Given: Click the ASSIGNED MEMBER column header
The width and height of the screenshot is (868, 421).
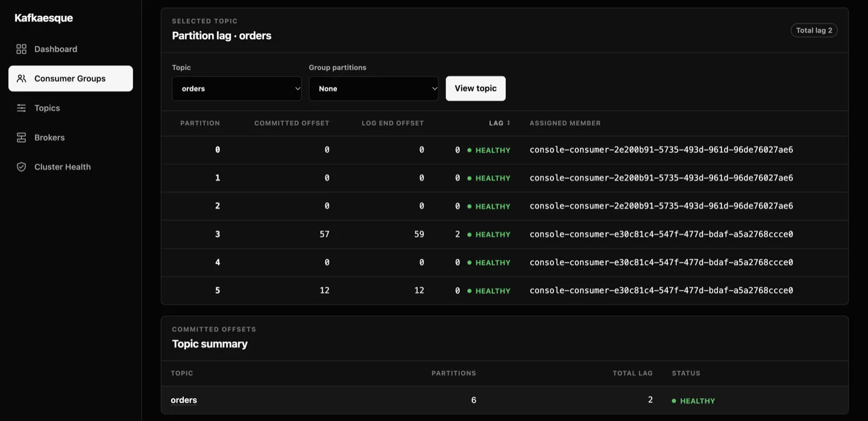Looking at the screenshot, I should click(x=565, y=123).
